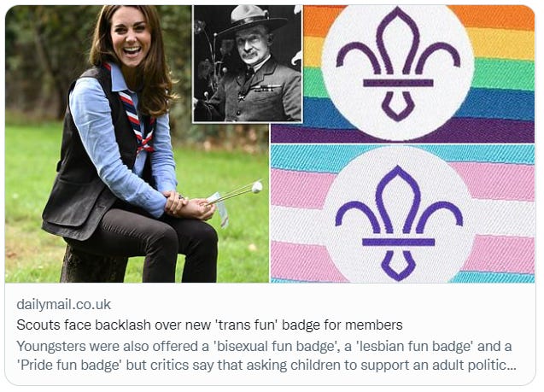Open the 'Scouts face backlash' headline

209,325
